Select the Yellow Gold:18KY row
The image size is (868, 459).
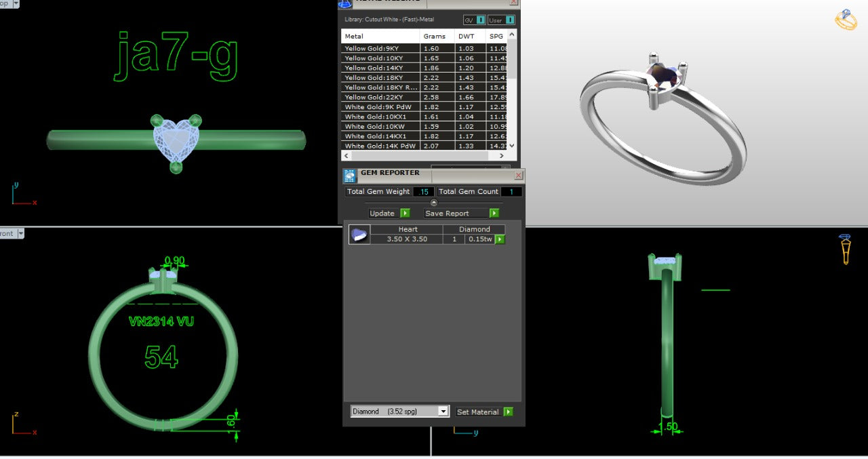pos(424,78)
